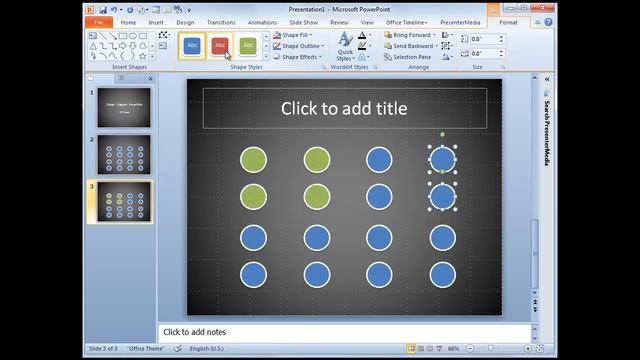Click the Normal view icon in status bar

(x=411, y=349)
